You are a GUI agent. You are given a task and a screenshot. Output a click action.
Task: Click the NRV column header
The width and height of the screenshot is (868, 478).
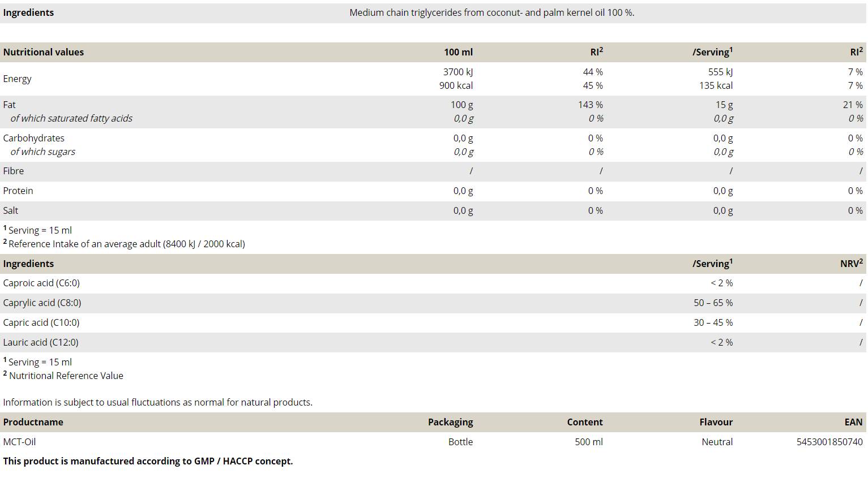tap(851, 264)
